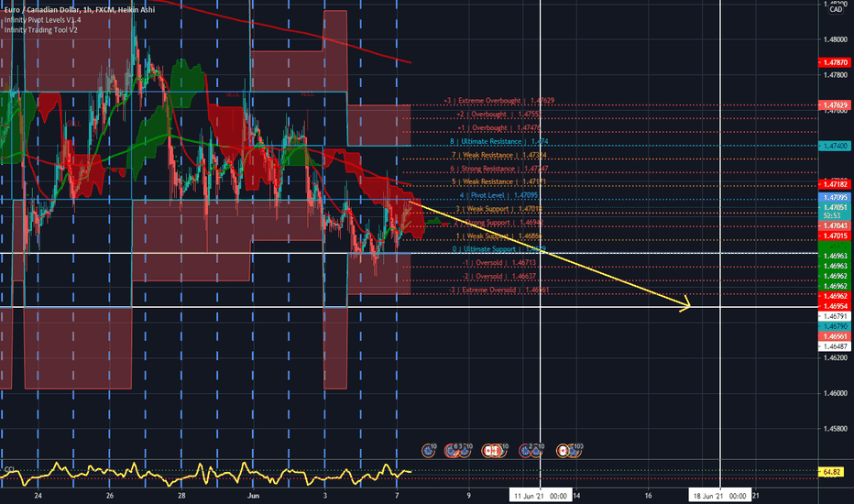Click the date 28 on time axis

point(181,496)
